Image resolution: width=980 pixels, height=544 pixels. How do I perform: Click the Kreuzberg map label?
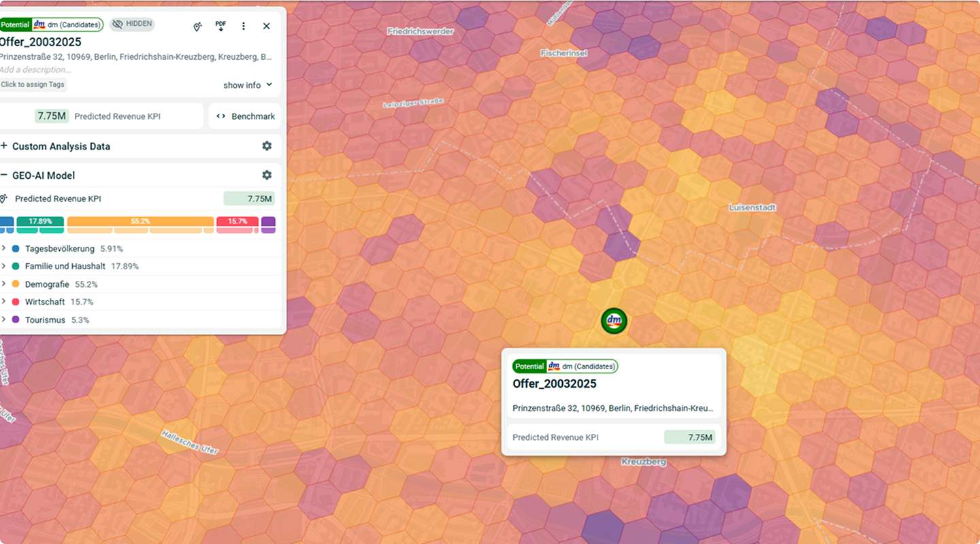click(644, 462)
